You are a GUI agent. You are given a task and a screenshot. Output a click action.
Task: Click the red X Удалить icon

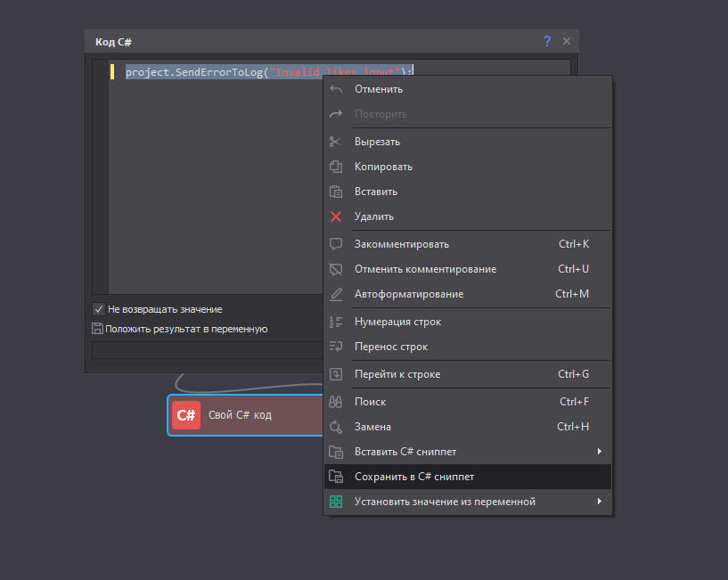click(336, 216)
